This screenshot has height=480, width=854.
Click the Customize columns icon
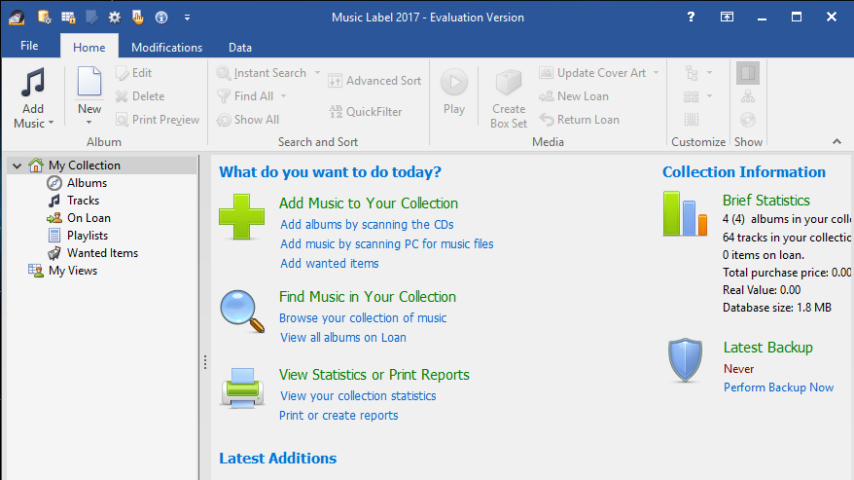click(x=692, y=120)
